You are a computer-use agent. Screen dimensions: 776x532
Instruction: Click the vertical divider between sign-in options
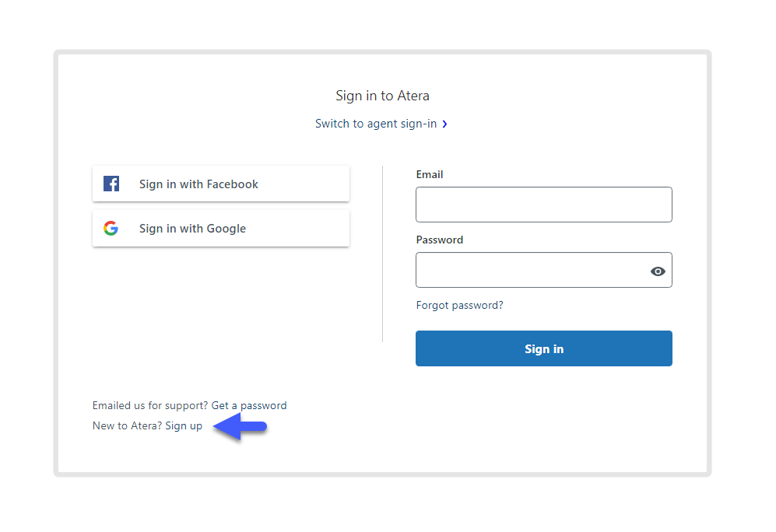pos(383,254)
